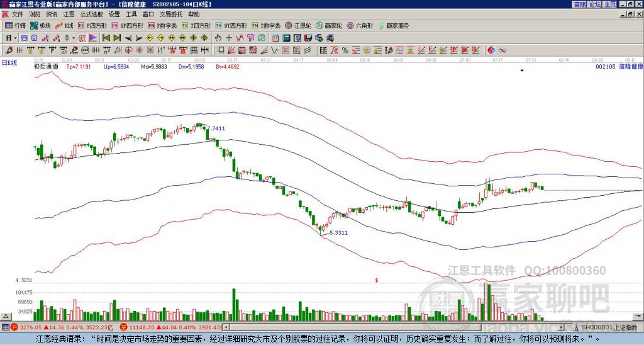This screenshot has height=345, width=644.
Task: Open 赢家服务 service
Action: point(394,25)
